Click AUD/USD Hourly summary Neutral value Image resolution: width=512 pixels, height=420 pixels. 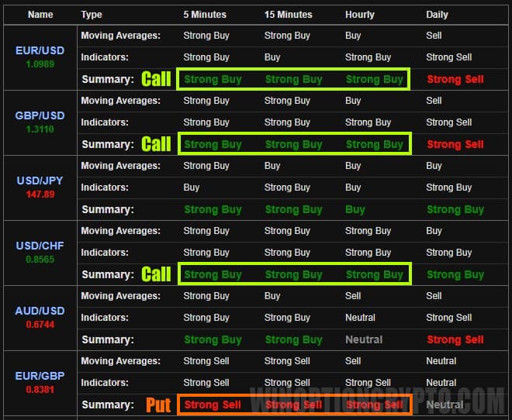point(364,339)
